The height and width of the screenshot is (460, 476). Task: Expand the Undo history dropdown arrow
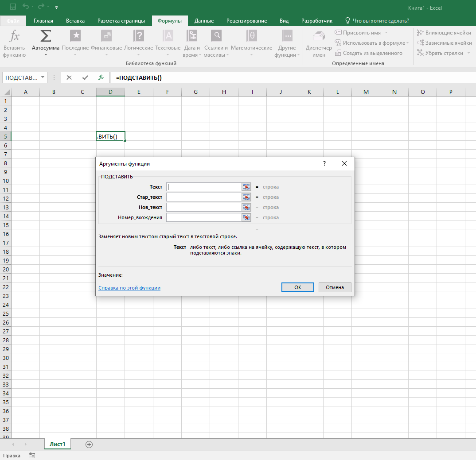tap(32, 7)
